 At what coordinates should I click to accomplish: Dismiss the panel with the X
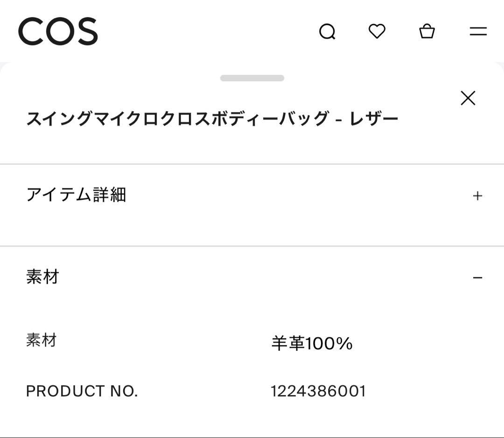pyautogui.click(x=467, y=98)
